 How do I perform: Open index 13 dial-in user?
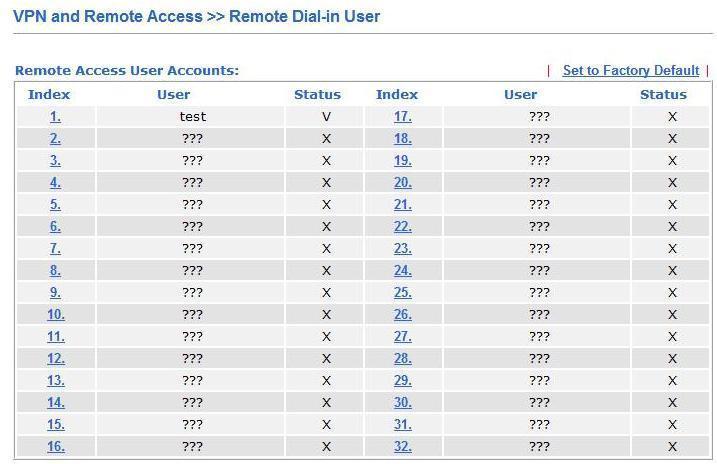[56, 380]
